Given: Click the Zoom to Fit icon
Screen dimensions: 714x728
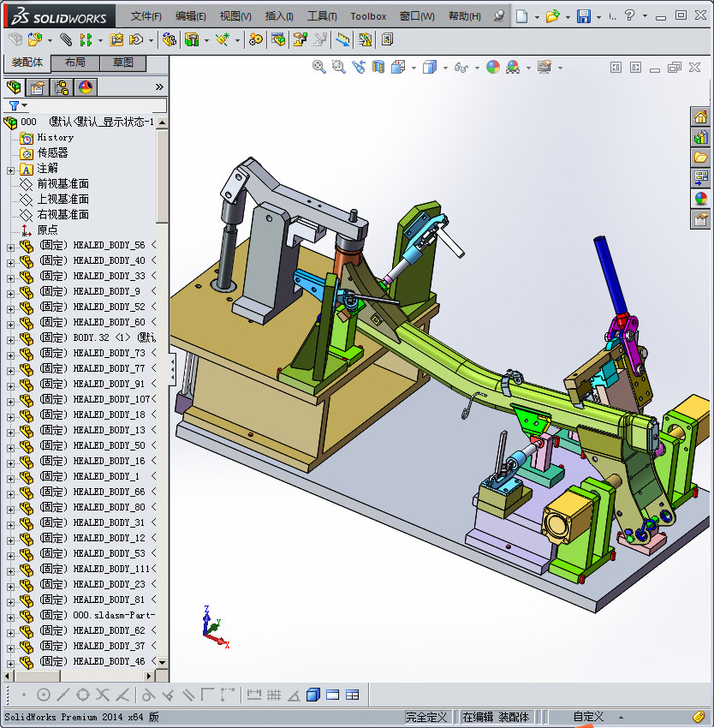Looking at the screenshot, I should click(x=319, y=67).
